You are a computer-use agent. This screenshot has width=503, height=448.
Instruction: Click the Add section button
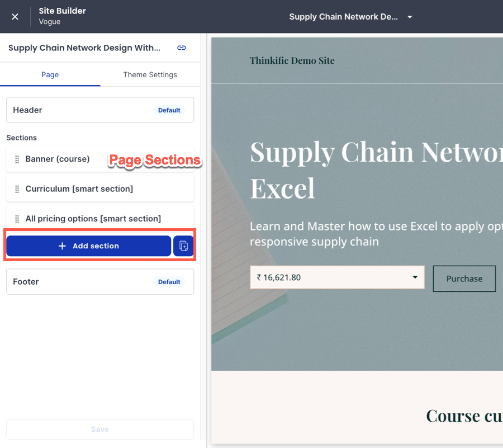(89, 246)
